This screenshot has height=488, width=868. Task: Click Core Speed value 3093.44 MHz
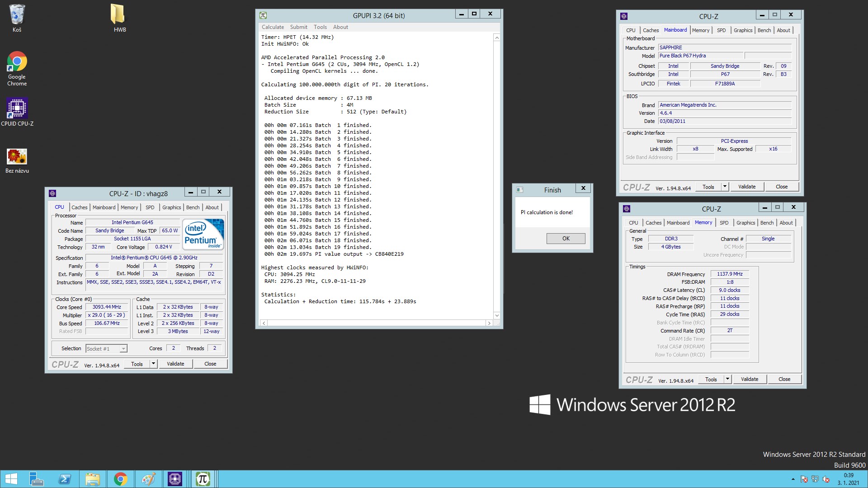pyautogui.click(x=107, y=307)
